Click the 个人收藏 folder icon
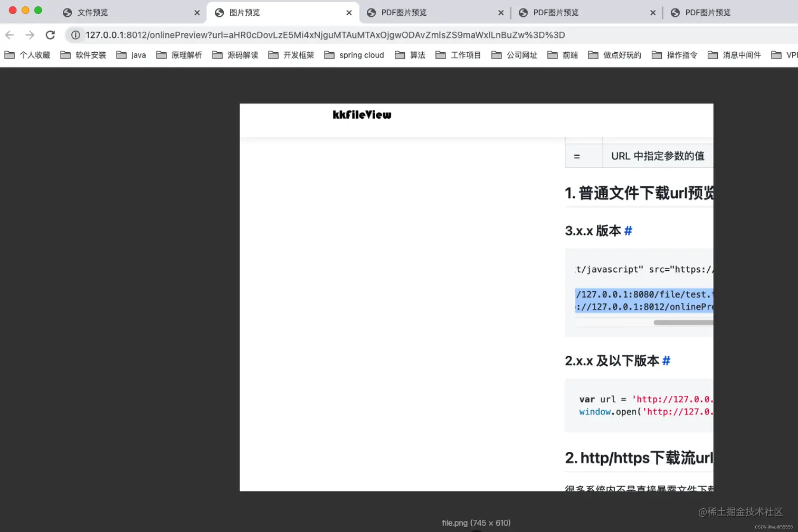798x532 pixels. pos(11,54)
